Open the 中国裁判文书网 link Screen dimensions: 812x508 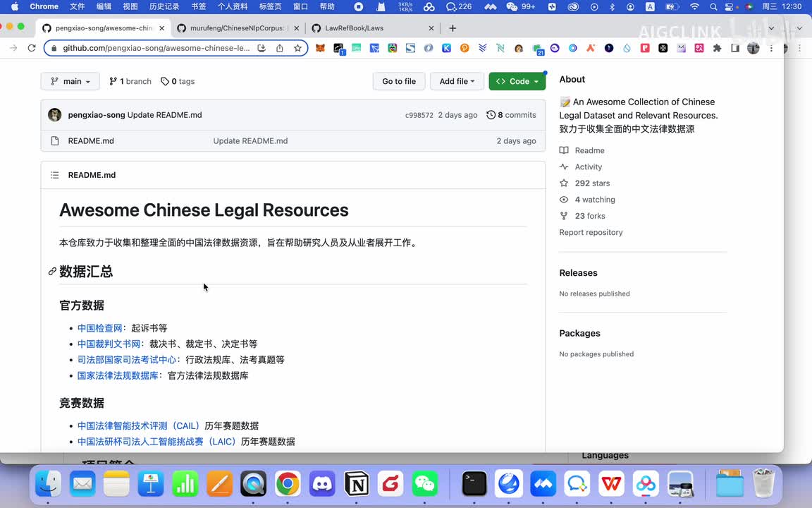[109, 344]
